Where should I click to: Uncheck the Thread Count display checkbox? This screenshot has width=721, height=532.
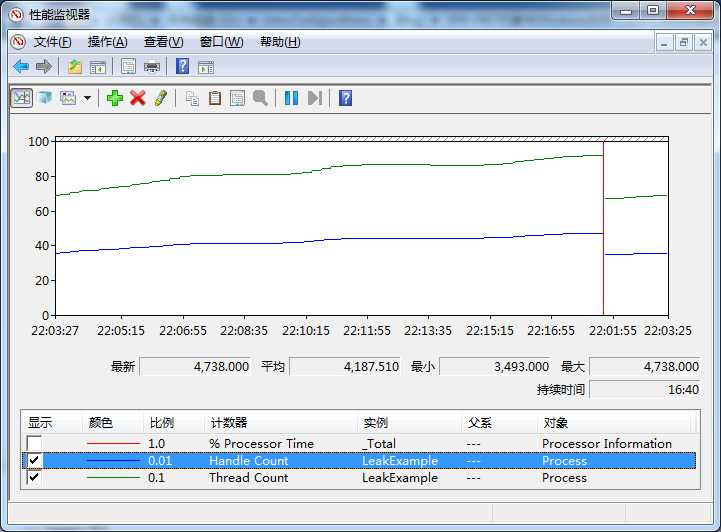[x=34, y=477]
